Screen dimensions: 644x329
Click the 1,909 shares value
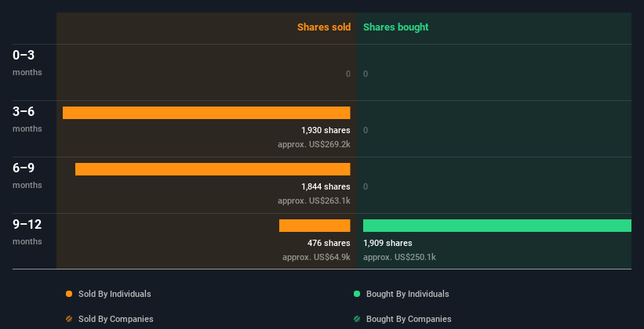(387, 243)
